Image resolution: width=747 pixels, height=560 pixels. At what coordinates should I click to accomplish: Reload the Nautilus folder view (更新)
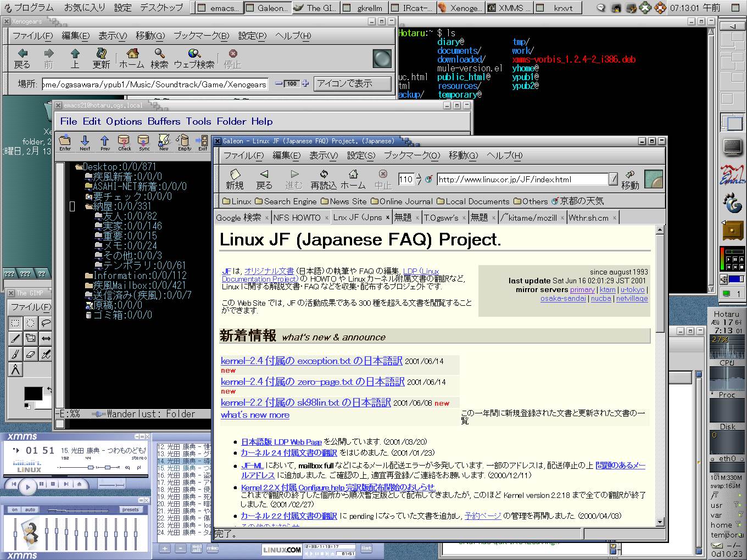pos(101,58)
